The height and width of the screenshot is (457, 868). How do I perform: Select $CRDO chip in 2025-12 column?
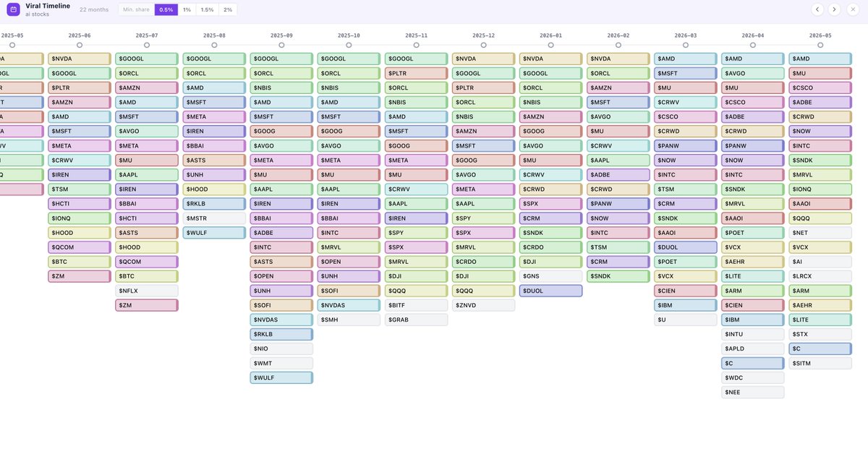click(x=483, y=262)
